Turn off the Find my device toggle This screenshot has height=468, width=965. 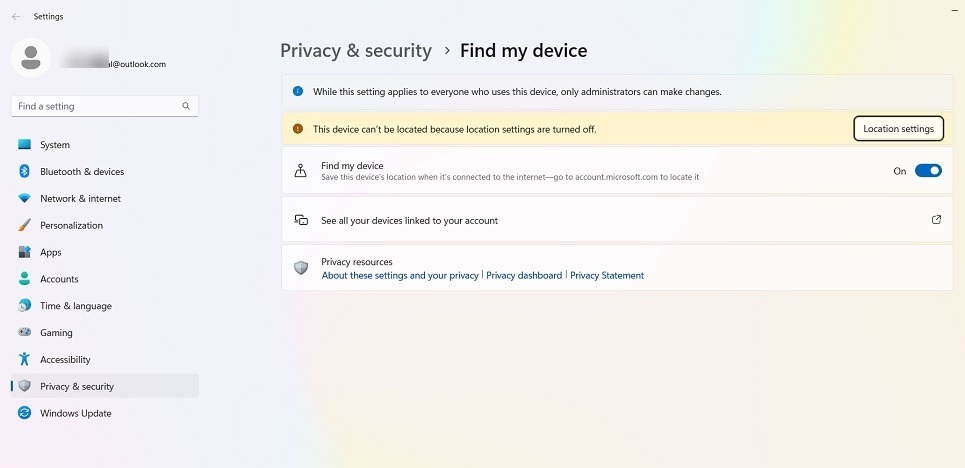(928, 171)
